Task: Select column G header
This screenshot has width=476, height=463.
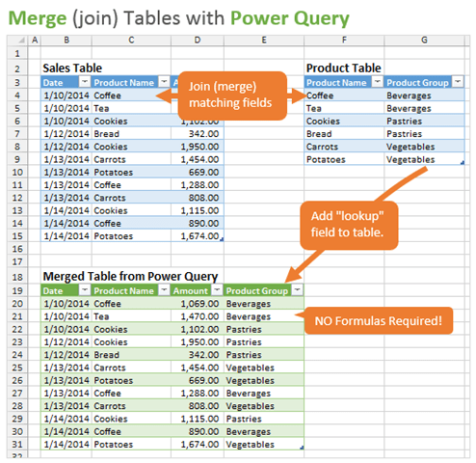Action: 424,41
